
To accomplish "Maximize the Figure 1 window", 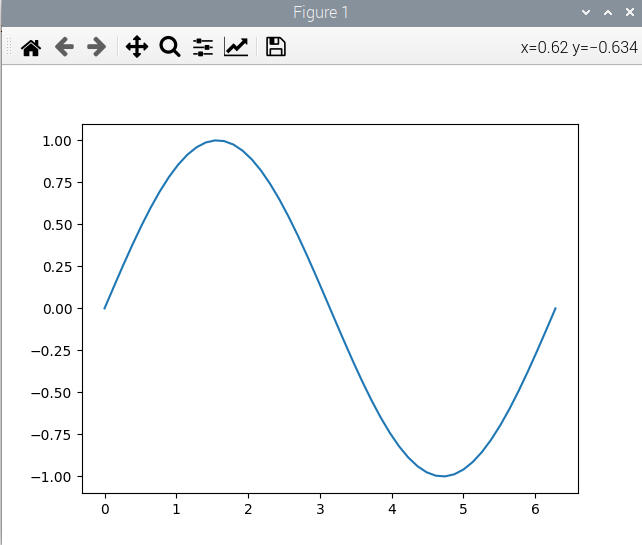I will tap(607, 12).
